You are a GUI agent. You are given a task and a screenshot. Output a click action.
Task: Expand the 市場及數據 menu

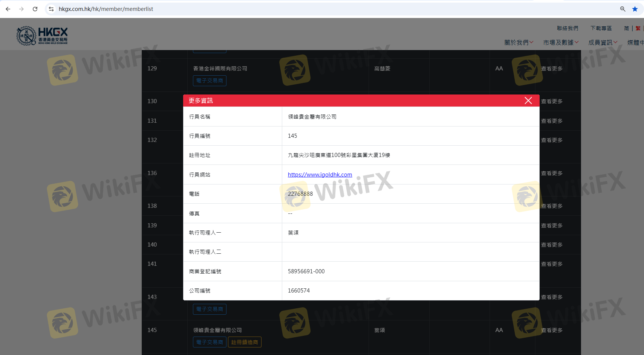(560, 43)
